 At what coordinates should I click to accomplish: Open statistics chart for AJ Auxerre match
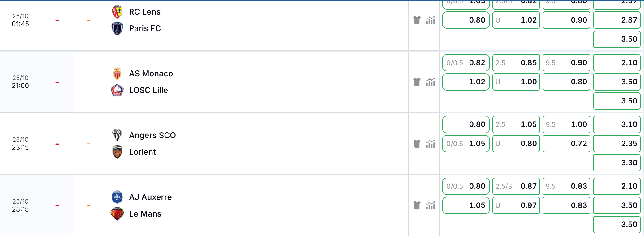click(431, 205)
